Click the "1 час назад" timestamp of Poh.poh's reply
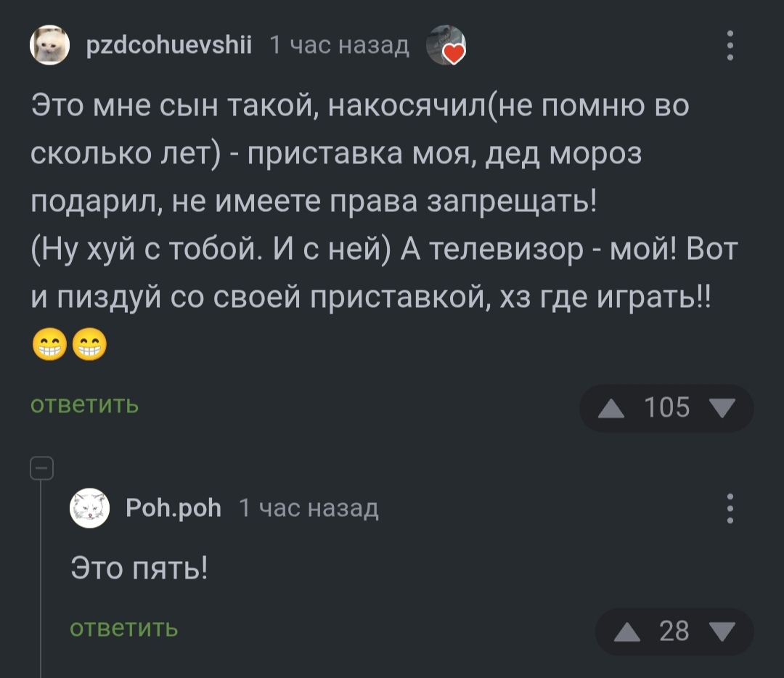The image size is (784, 678). (309, 508)
